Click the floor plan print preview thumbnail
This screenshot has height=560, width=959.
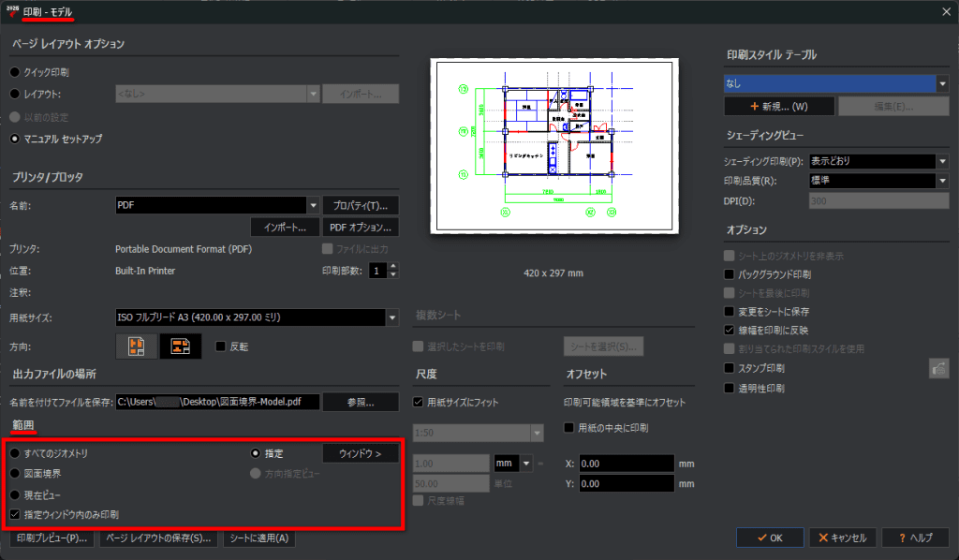pyautogui.click(x=554, y=146)
